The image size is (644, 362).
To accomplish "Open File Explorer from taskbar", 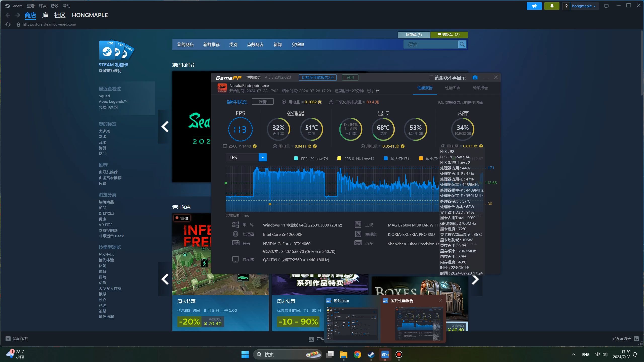I will pos(344,354).
